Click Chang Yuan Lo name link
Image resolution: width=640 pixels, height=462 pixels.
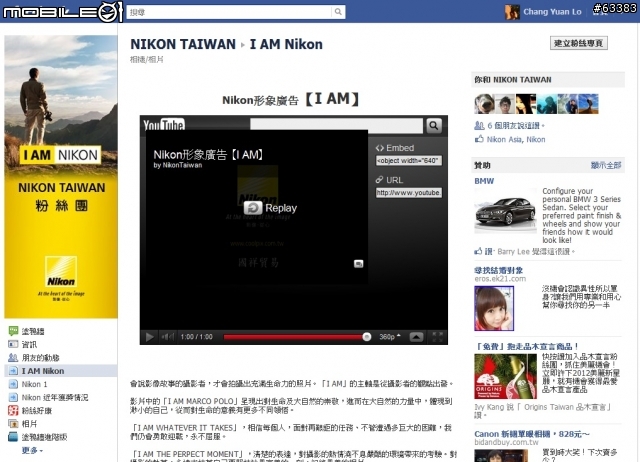552,12
